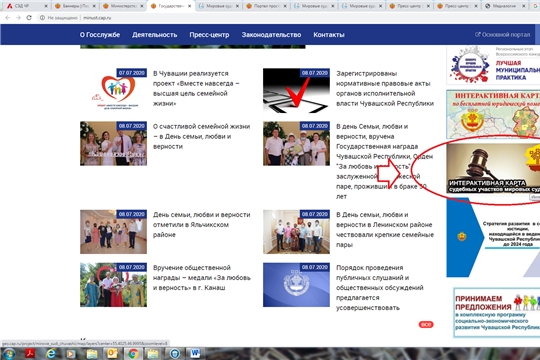Click the browser Forward arrow

18,18
